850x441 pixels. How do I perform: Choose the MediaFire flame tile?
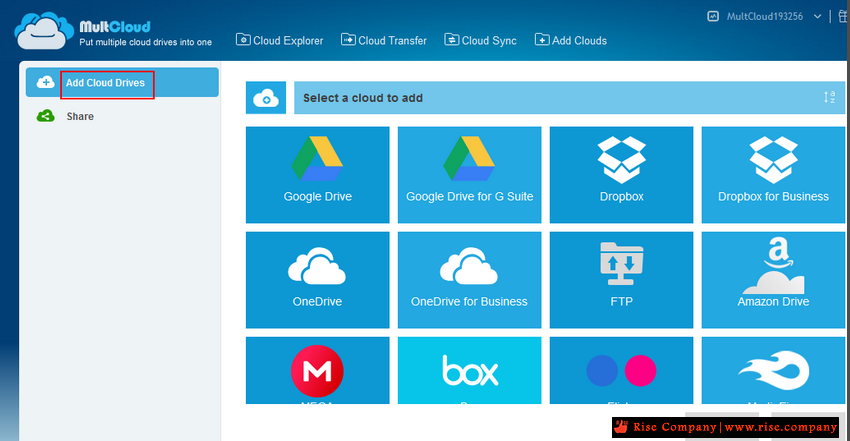tap(773, 371)
